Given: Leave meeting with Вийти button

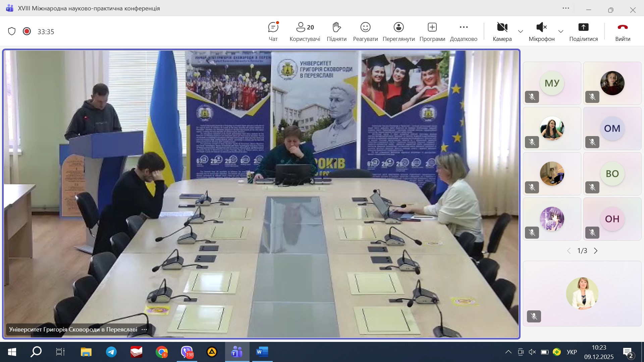Looking at the screenshot, I should point(623,32).
